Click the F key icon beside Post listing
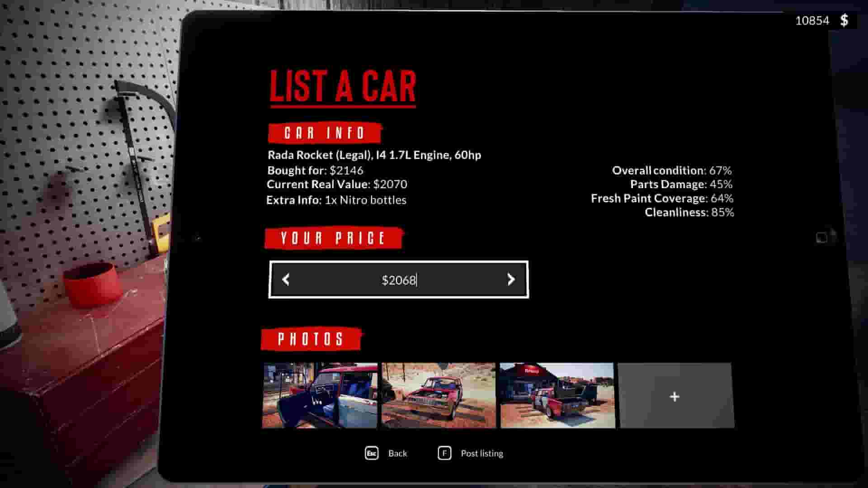 pos(444,452)
